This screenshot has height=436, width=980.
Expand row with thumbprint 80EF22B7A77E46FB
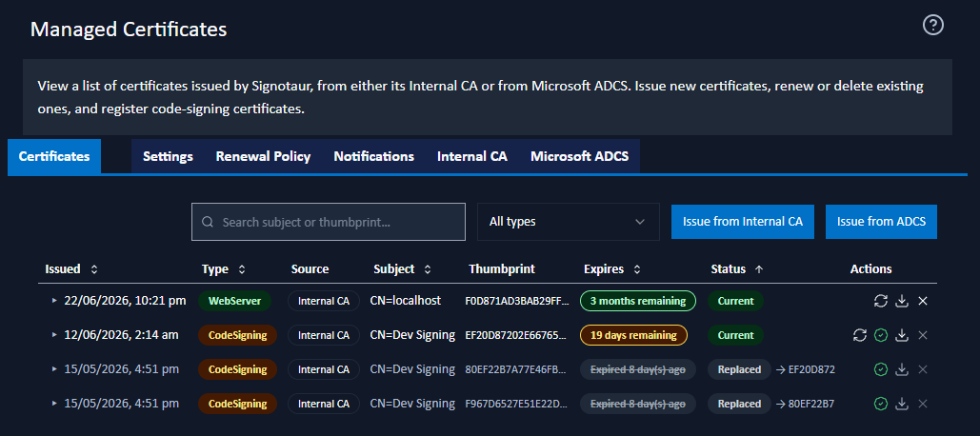[x=54, y=369]
